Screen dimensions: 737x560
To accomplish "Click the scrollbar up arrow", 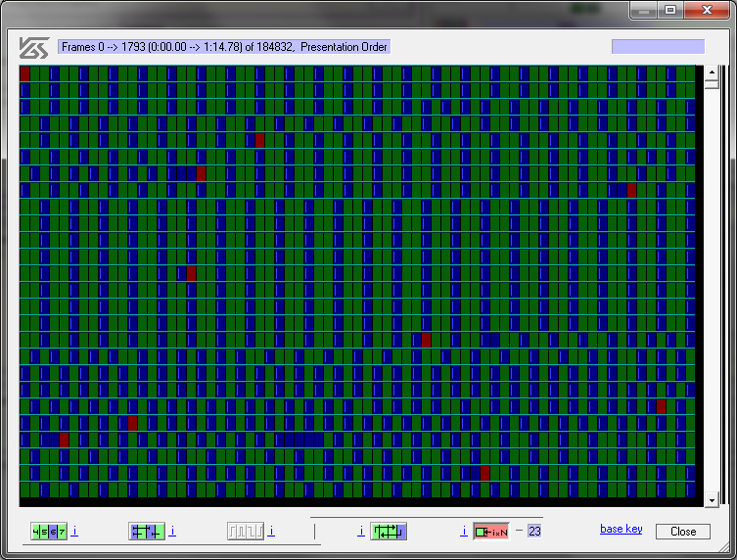I will pyautogui.click(x=712, y=71).
